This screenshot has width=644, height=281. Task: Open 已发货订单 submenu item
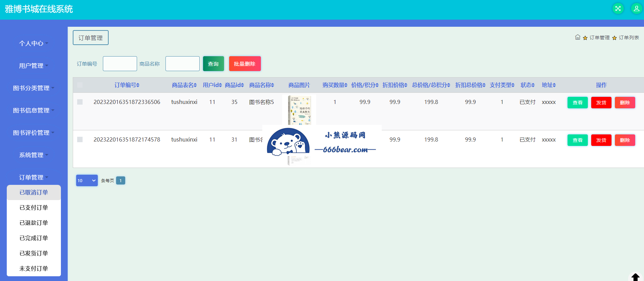tap(34, 253)
